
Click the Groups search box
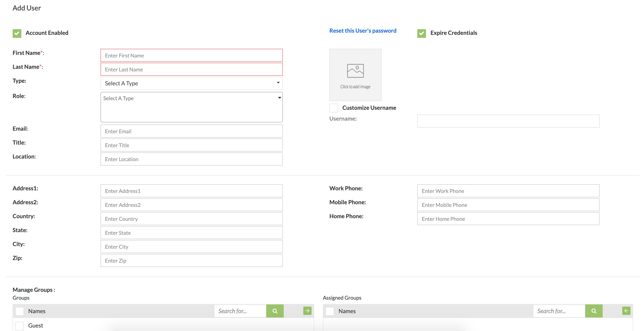point(240,311)
